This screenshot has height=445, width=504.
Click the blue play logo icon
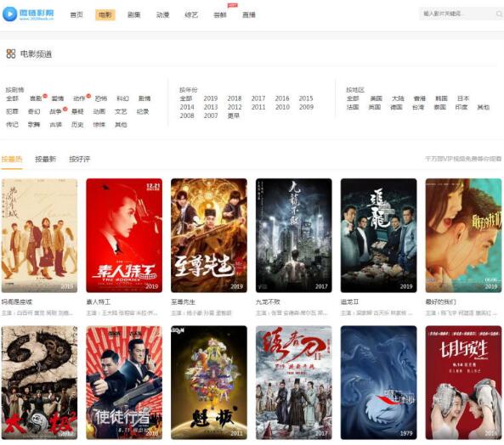[9, 14]
